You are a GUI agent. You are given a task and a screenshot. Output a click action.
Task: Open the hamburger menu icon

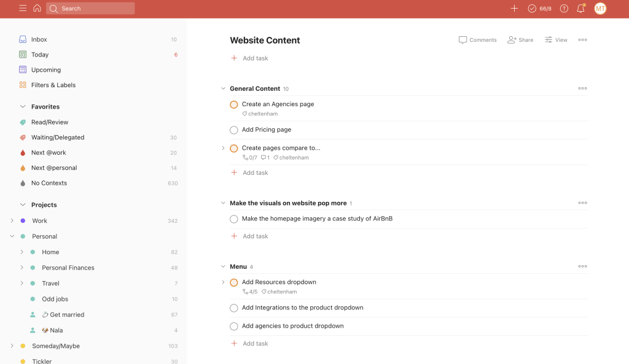tap(23, 9)
